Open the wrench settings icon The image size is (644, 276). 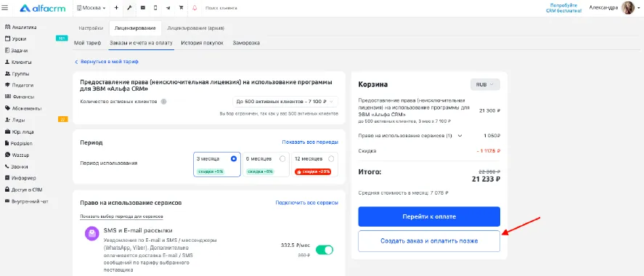129,8
